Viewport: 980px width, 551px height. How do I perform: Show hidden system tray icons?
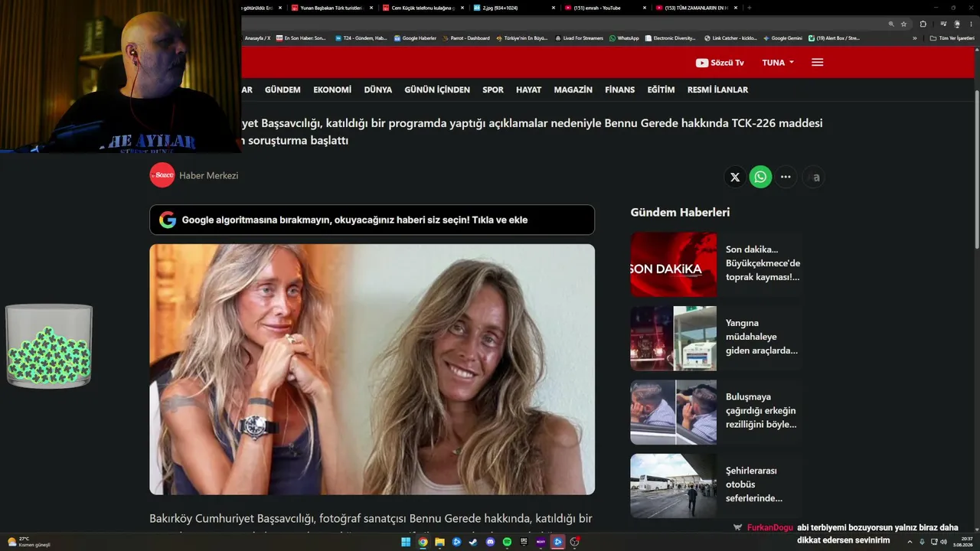click(x=910, y=542)
